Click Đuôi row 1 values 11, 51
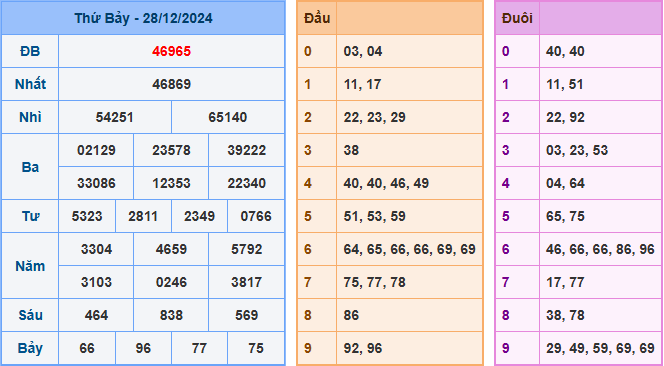The image size is (664, 366). pos(564,84)
